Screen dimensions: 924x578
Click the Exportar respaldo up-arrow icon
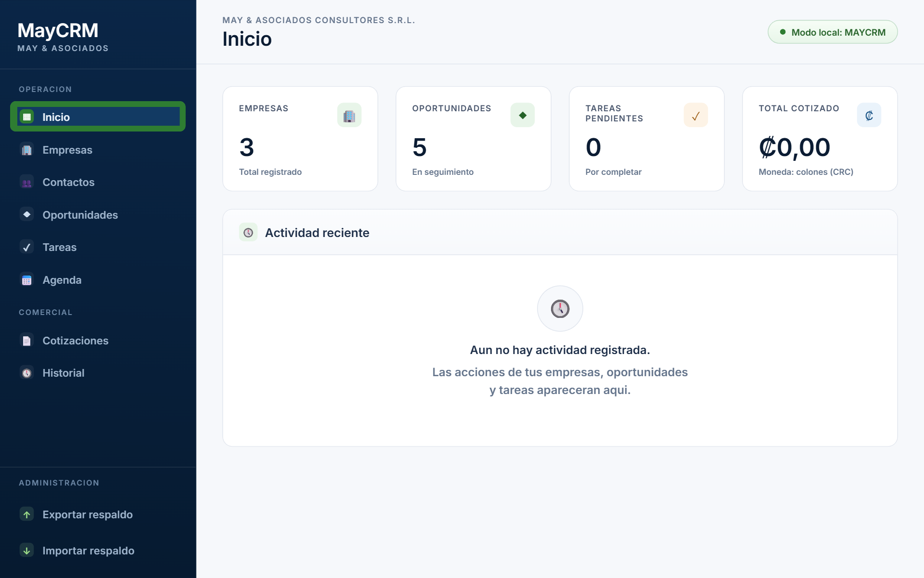27,514
